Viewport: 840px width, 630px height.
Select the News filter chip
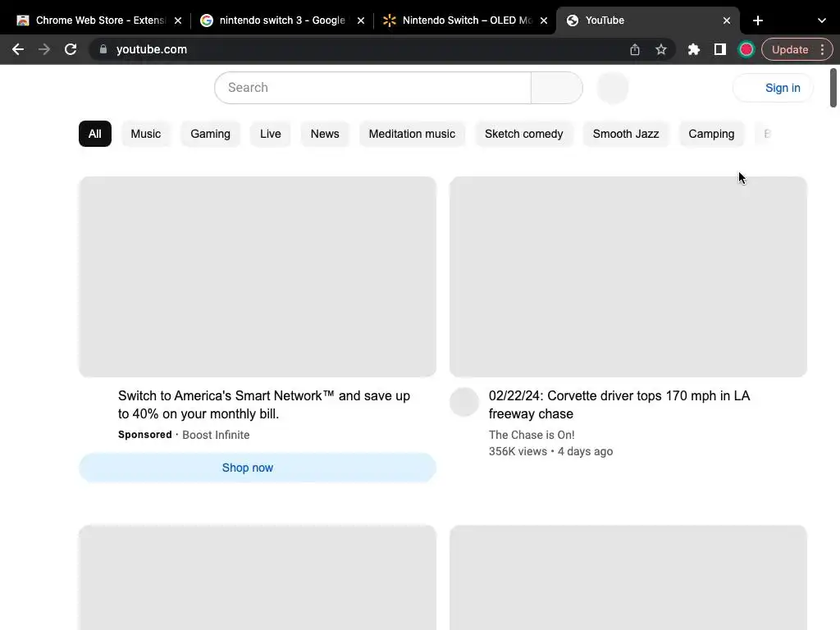click(x=325, y=134)
